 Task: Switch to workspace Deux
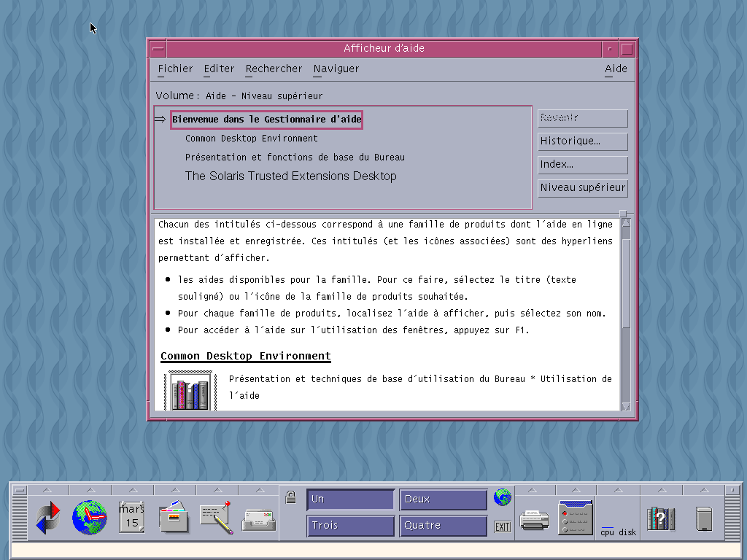coord(443,499)
